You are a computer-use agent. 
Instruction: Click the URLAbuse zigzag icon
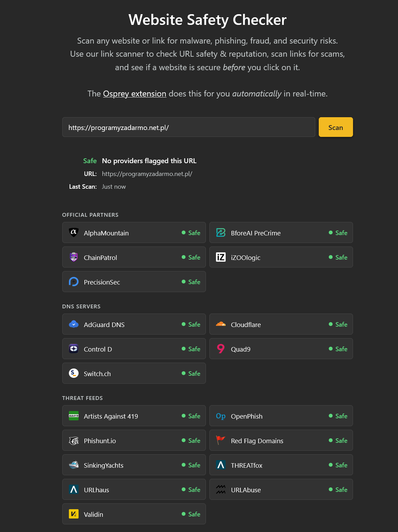pos(221,489)
